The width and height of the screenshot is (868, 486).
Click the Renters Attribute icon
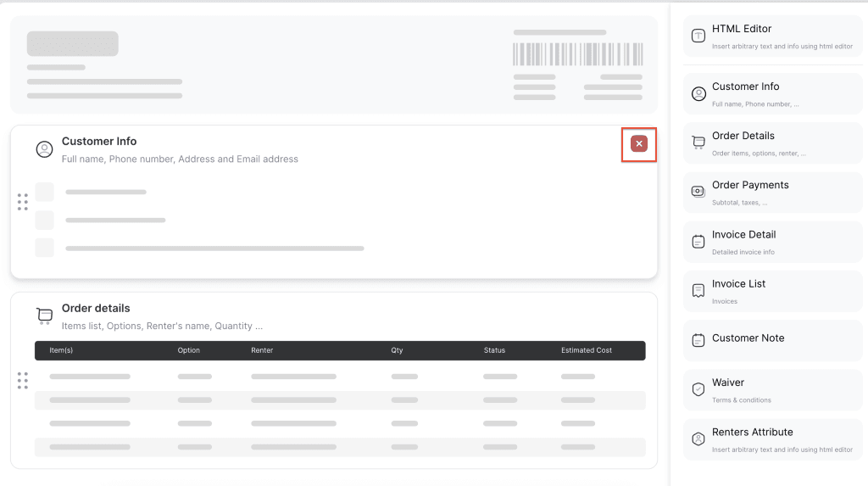[x=698, y=439]
